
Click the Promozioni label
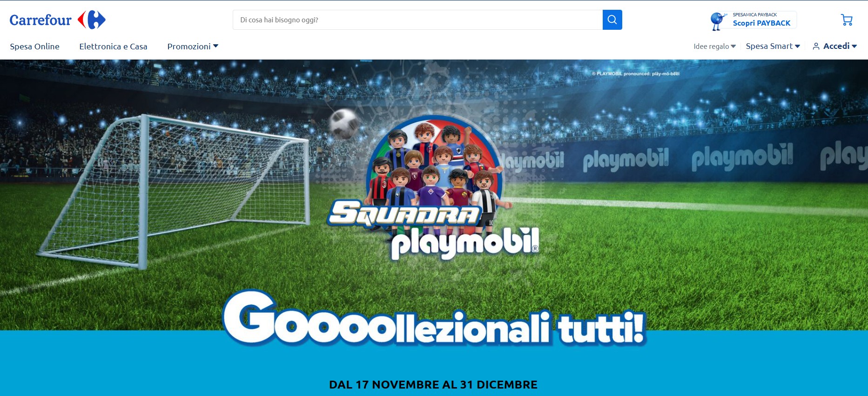[189, 47]
